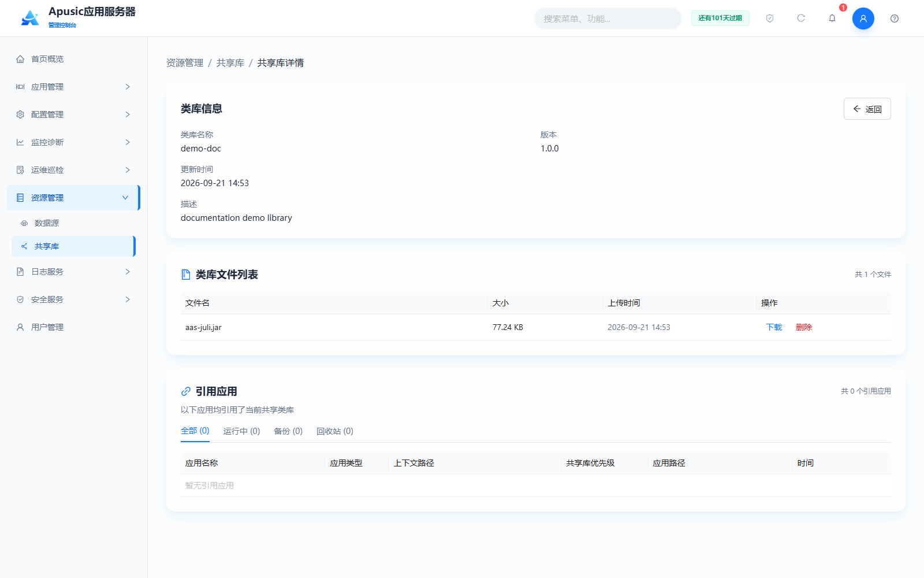The height and width of the screenshot is (578, 924).
Task: Open the 资源管理 breadcrumb link
Action: (185, 63)
